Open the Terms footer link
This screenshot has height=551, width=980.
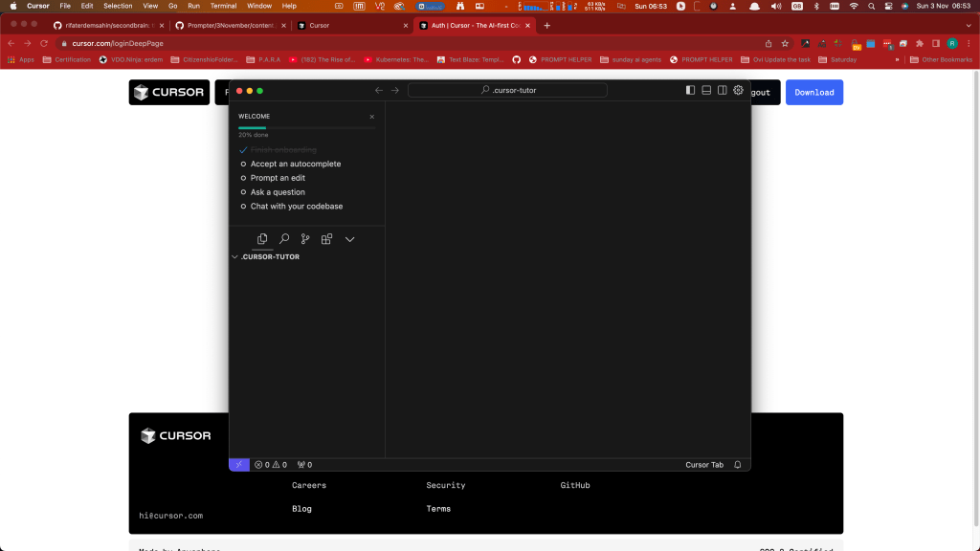(438, 509)
